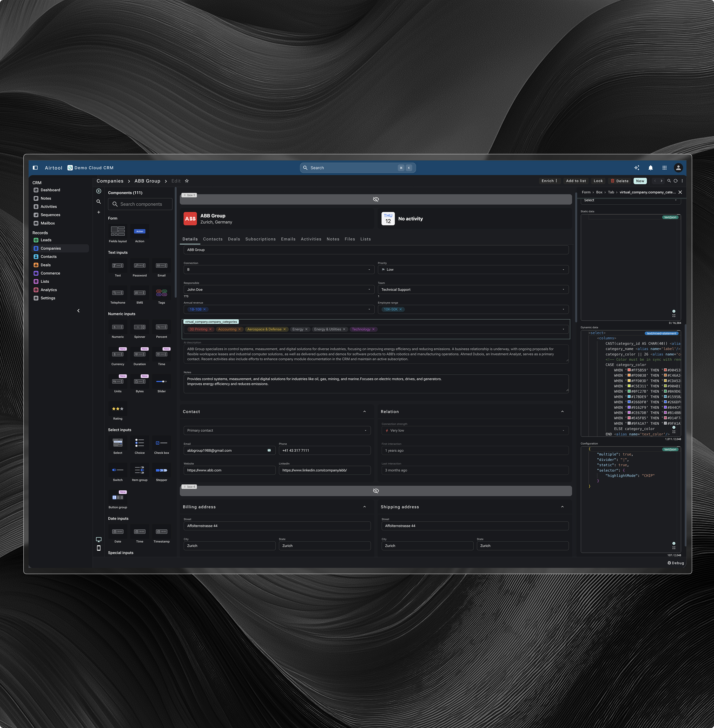Open the notifications bell
This screenshot has height=728, width=714.
tap(650, 168)
